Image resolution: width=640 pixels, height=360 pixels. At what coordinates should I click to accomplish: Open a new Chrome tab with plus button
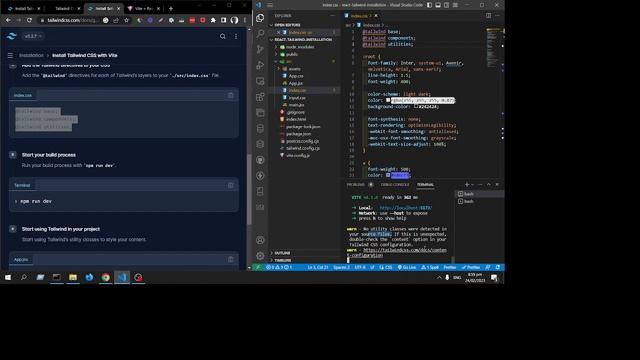171,8
